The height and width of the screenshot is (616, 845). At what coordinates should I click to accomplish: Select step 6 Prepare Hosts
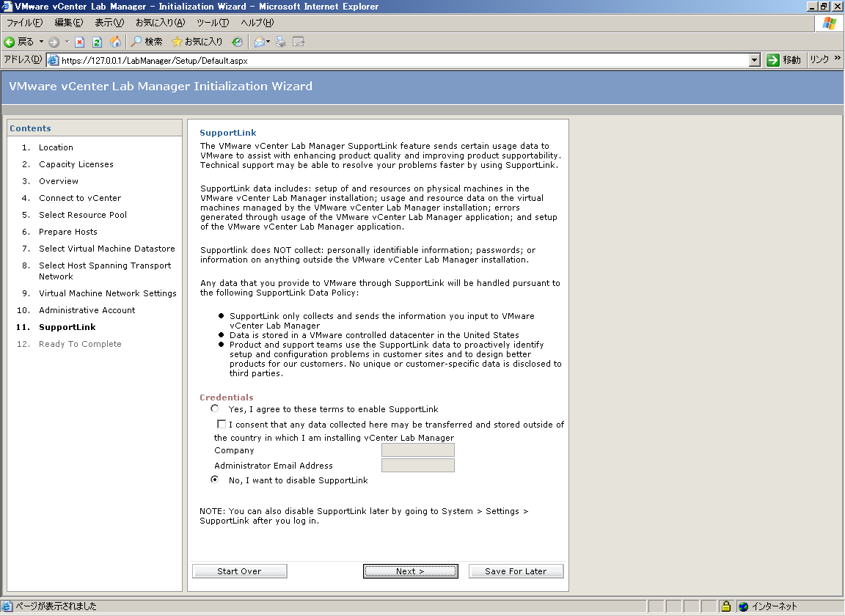pyautogui.click(x=68, y=232)
